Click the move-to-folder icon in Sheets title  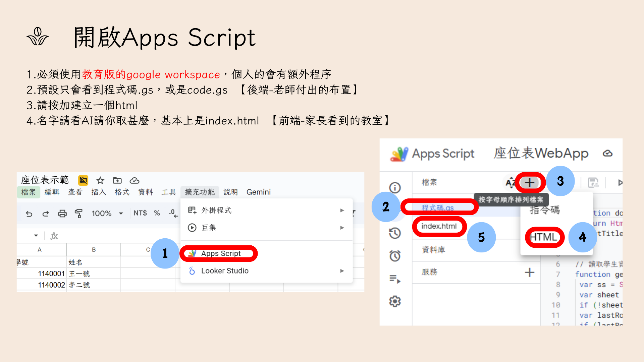(117, 181)
